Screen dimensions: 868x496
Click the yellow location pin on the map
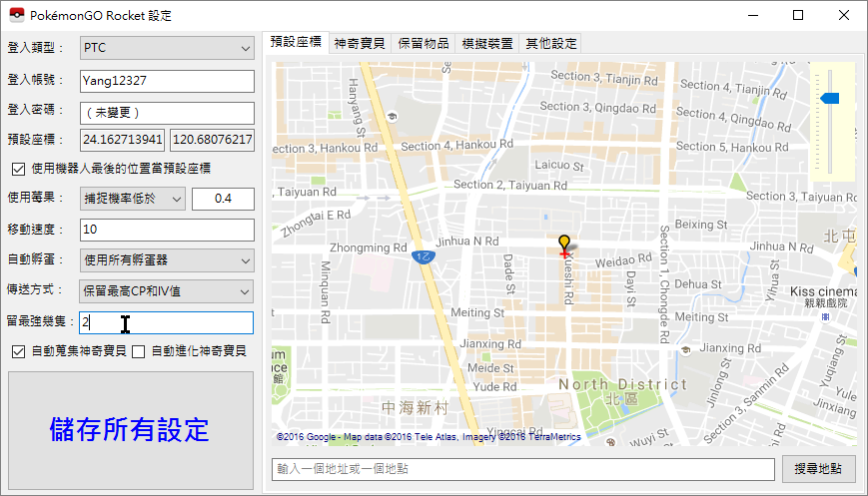[564, 244]
